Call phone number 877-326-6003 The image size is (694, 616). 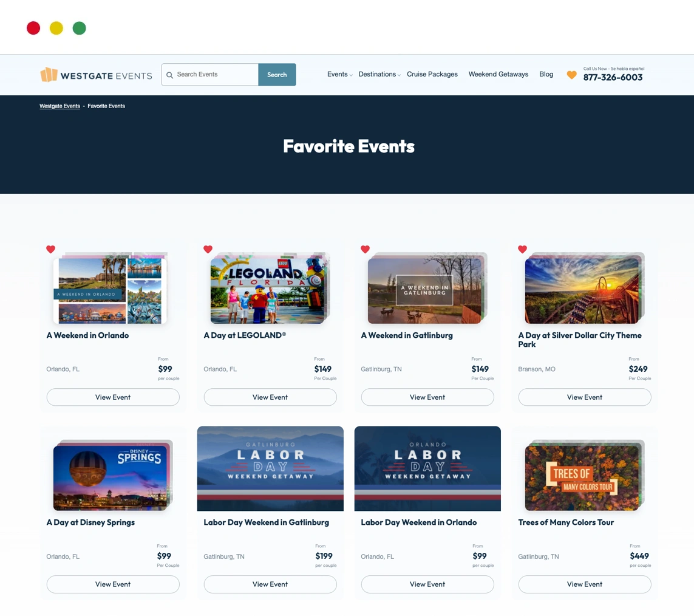click(613, 78)
